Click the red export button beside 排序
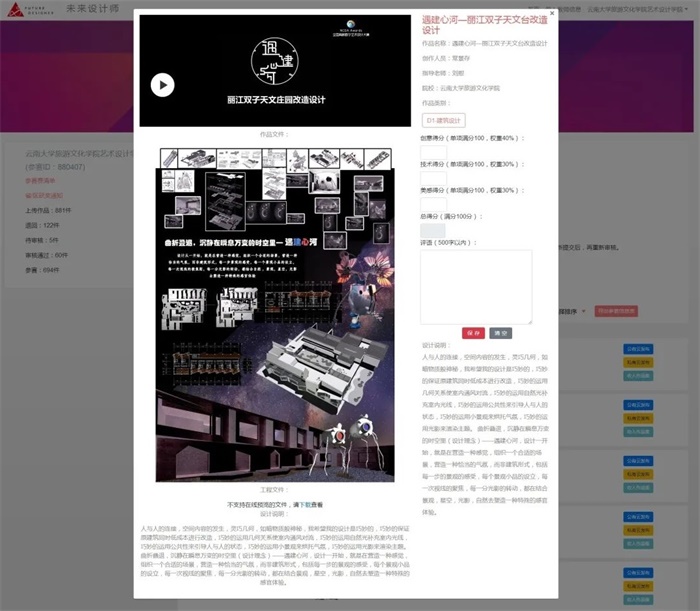This screenshot has height=611, width=700. coord(616,311)
